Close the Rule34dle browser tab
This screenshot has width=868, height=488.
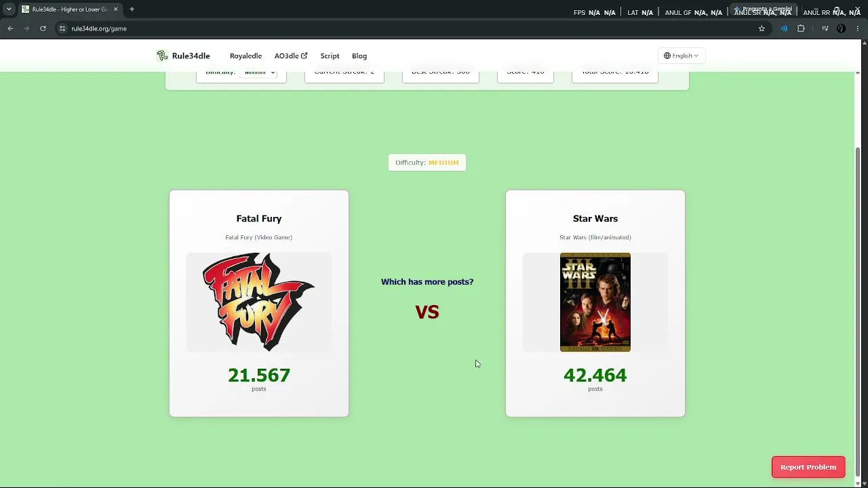pyautogui.click(x=115, y=9)
